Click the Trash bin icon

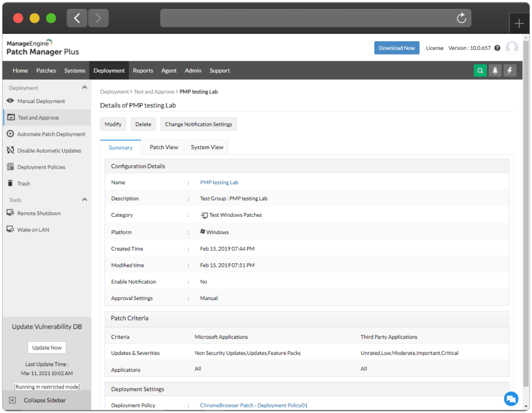tap(10, 183)
